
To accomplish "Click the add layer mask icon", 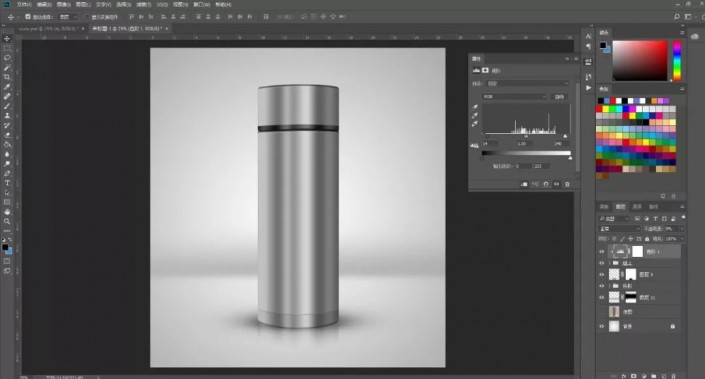I will (634, 376).
